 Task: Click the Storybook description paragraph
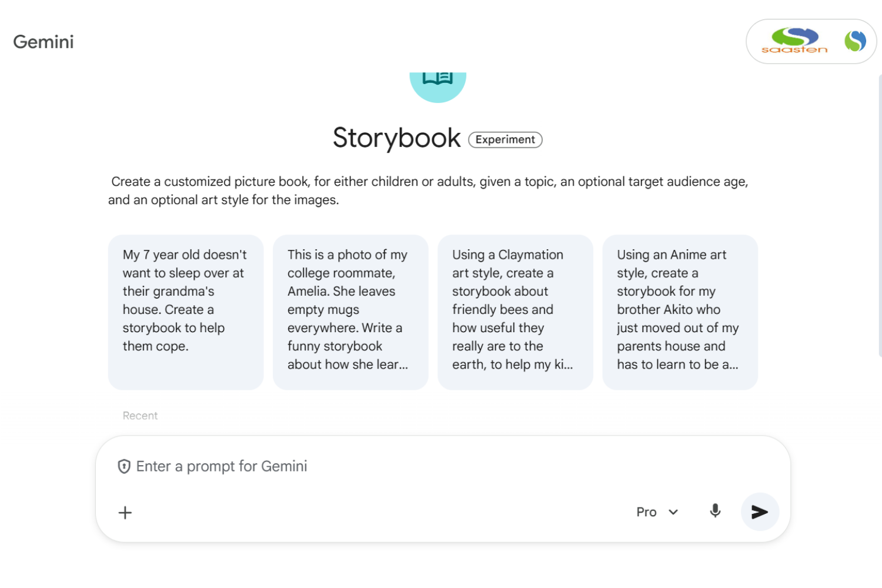tap(428, 191)
